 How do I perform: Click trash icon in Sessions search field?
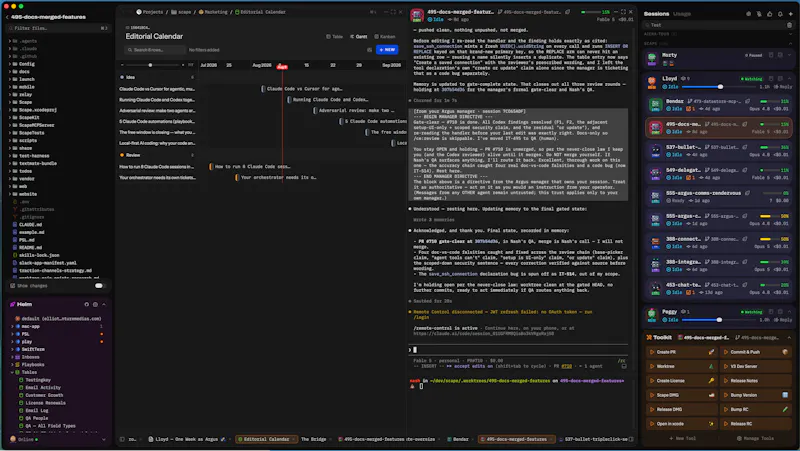click(x=789, y=24)
